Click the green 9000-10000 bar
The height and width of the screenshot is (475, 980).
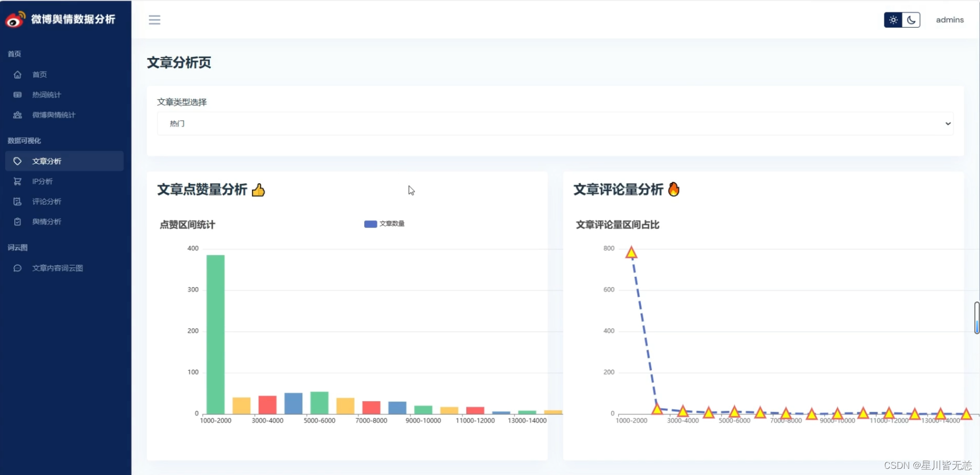coord(423,410)
